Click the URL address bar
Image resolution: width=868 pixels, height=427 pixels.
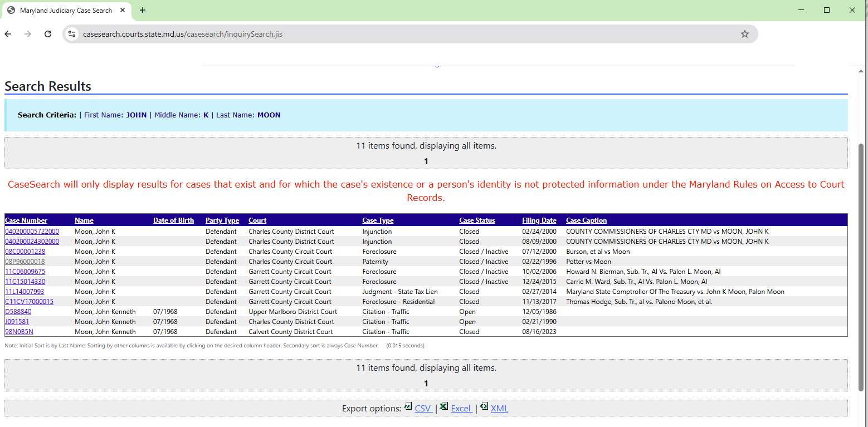pos(390,34)
